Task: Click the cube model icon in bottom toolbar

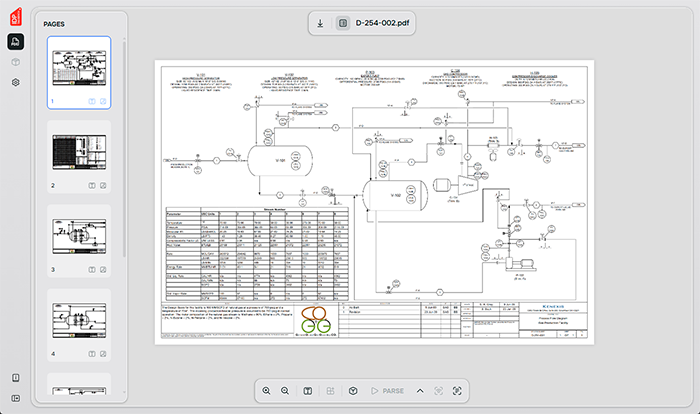Action: pyautogui.click(x=353, y=390)
